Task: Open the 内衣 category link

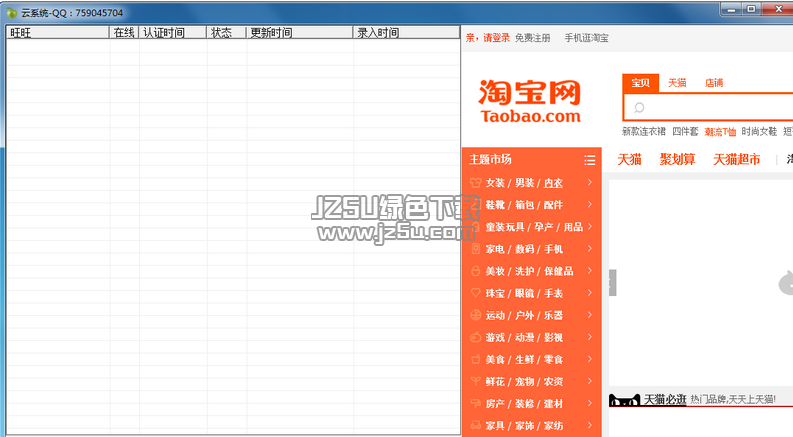Action: coord(553,183)
